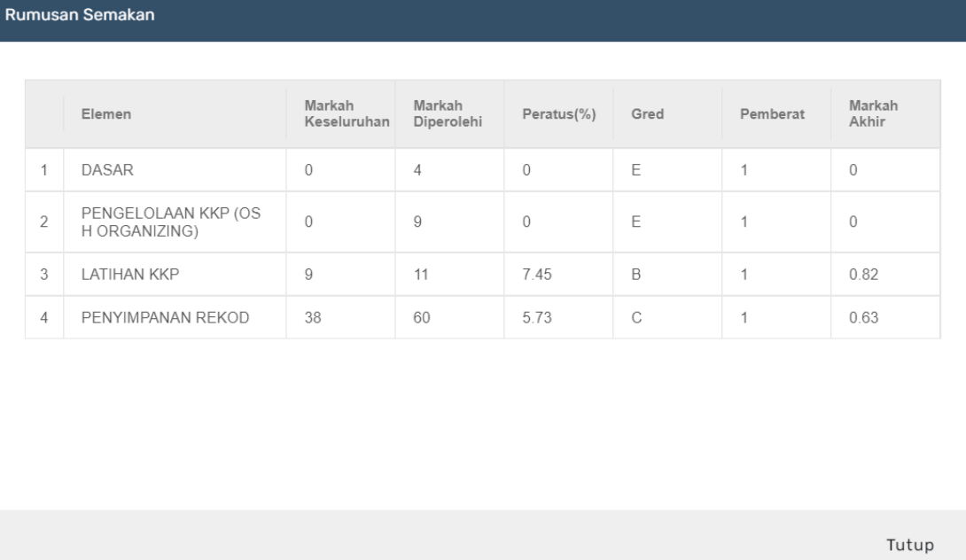
Task: Select percentage value 7.45 cell
Action: [558, 274]
